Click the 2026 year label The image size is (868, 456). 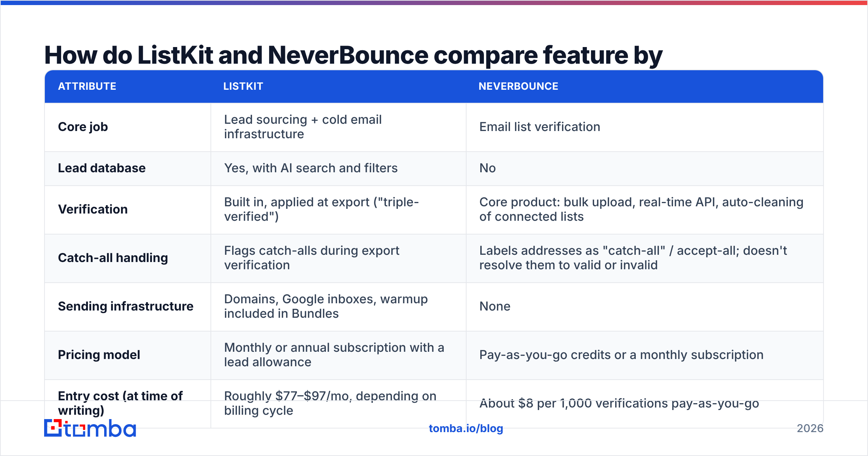click(810, 428)
